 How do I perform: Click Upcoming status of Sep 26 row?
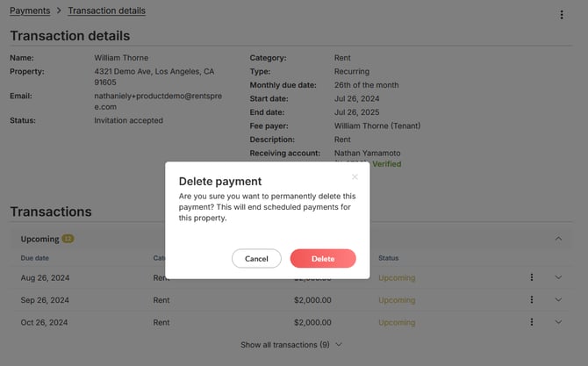pos(397,300)
